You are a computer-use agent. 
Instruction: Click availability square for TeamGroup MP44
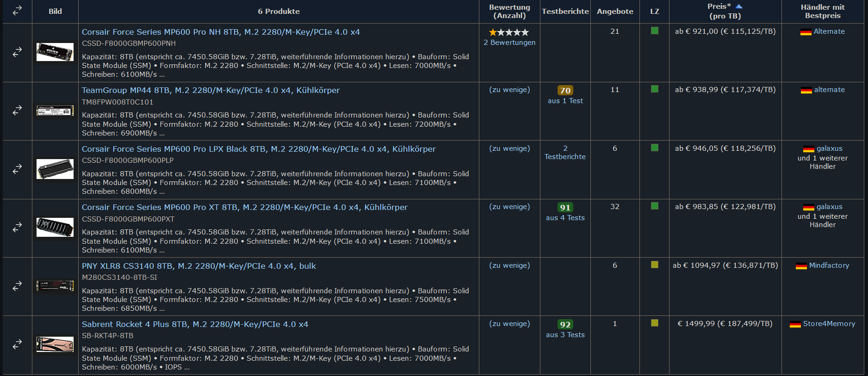click(654, 89)
